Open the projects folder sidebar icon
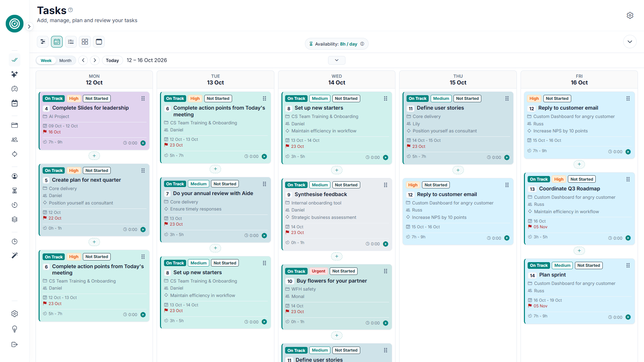Viewport: 644px width, 362px height. click(14, 125)
